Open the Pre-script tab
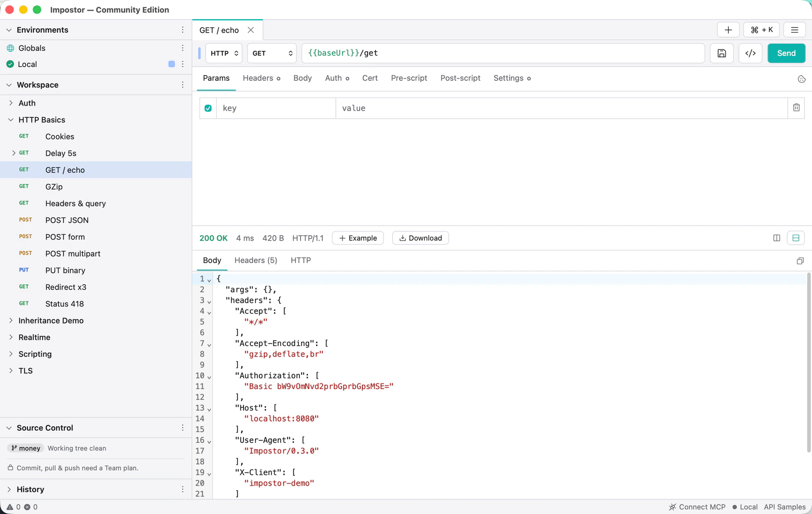Screen dimensions: 812x514 [x=409, y=78]
